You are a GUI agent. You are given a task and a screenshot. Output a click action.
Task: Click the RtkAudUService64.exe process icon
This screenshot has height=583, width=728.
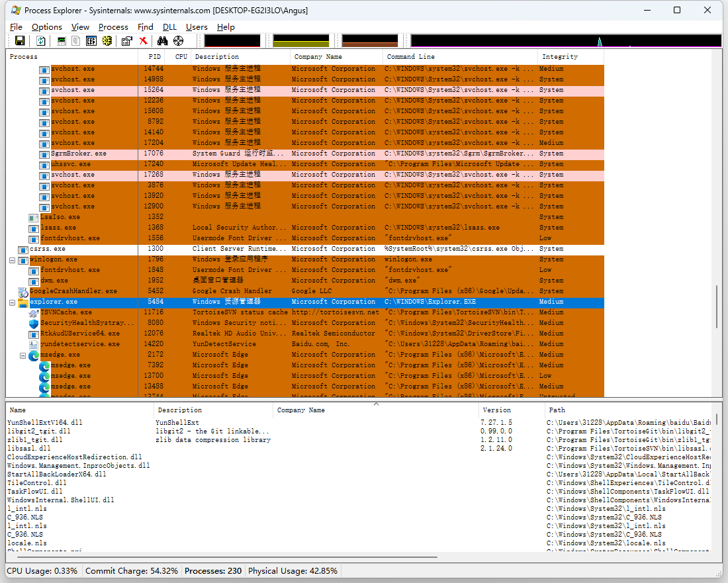tap(34, 334)
